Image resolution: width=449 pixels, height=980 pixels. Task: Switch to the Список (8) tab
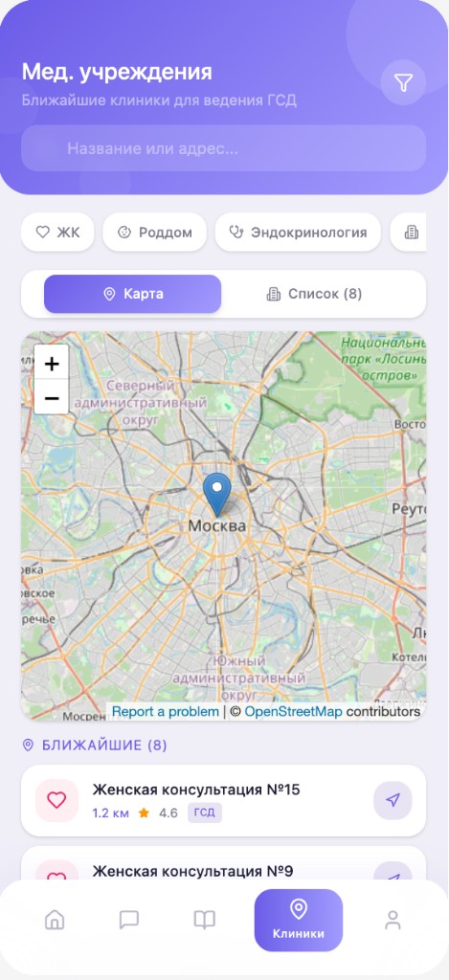point(315,294)
